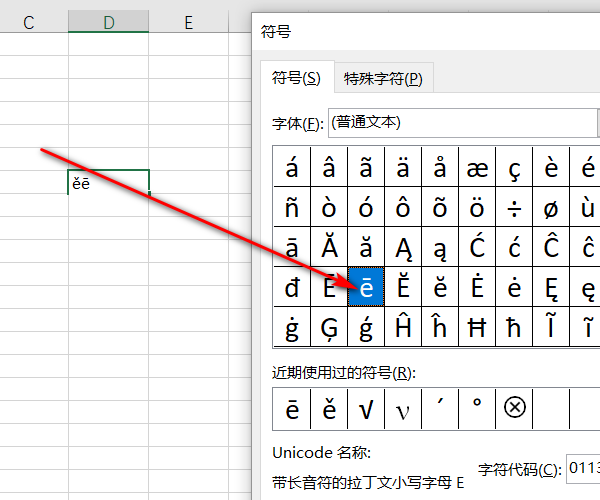Choose the ´ acute accent recent symbol
600x500 pixels.
coord(440,409)
